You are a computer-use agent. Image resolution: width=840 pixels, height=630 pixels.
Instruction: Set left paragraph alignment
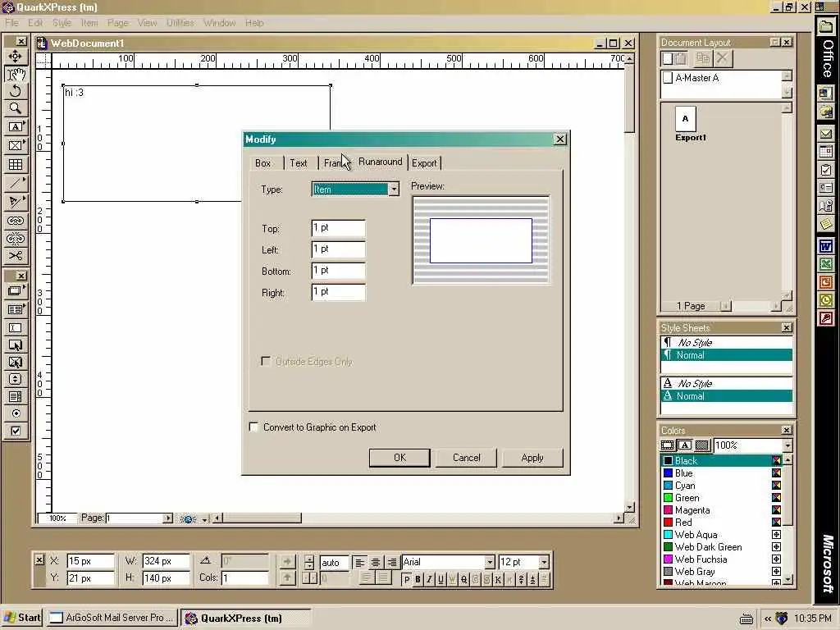tap(360, 562)
